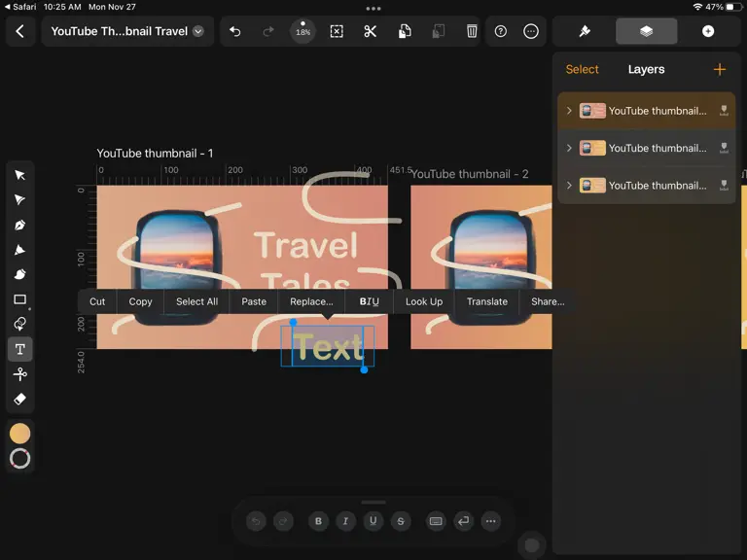Toggle the artboard icon on third layer row
The image size is (747, 560).
(x=724, y=186)
